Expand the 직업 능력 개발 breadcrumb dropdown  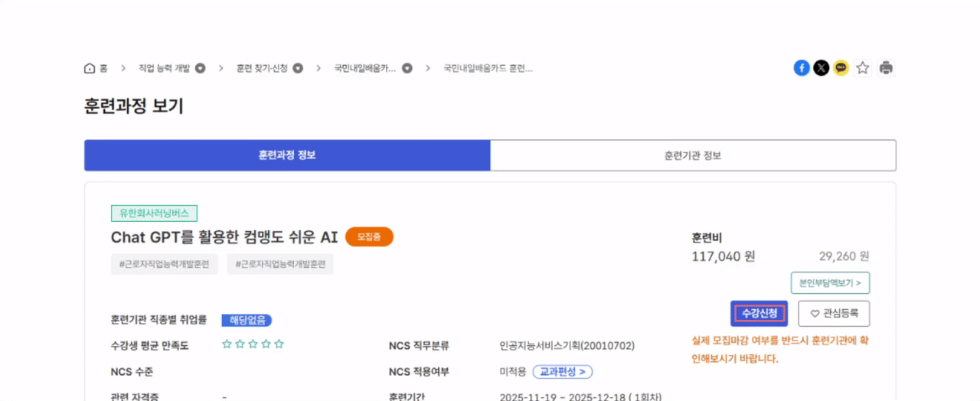[x=201, y=68]
